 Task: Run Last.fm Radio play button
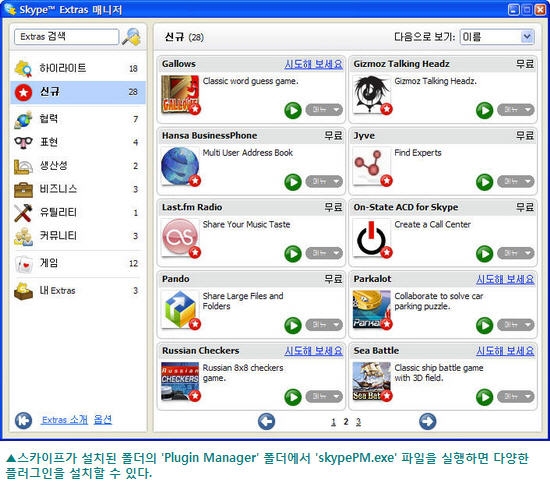[x=293, y=254]
